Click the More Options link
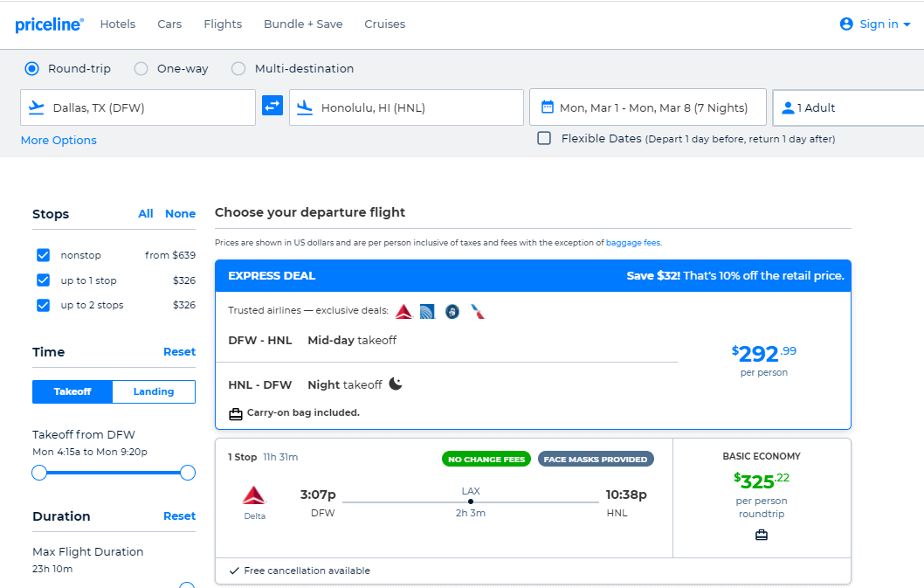Viewport: 924px width, 588px height. tap(58, 140)
